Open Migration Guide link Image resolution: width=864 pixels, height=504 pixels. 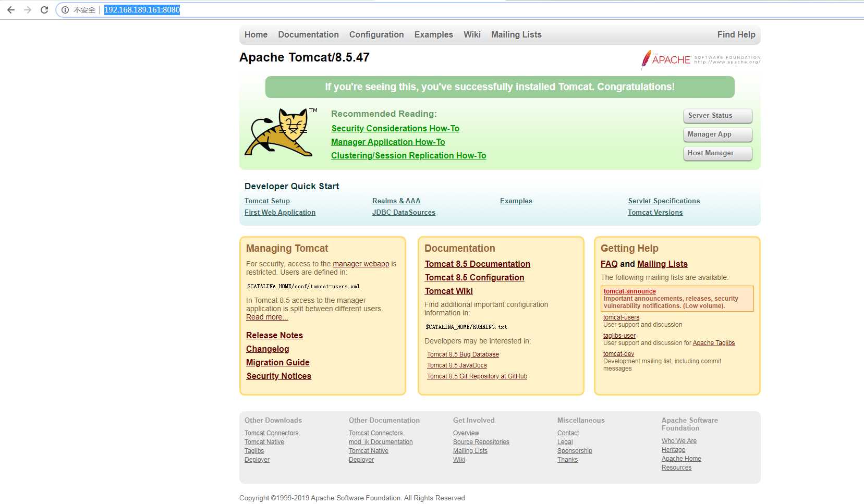pos(278,362)
